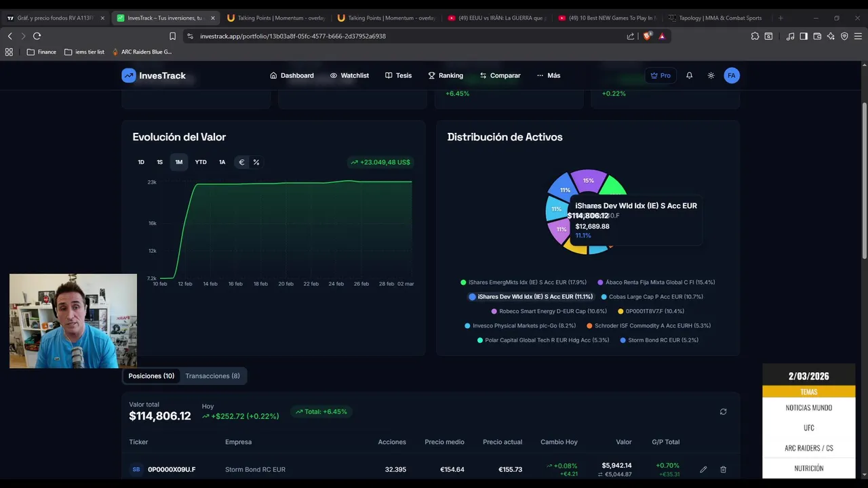Image resolution: width=868 pixels, height=488 pixels.
Task: Toggle iShares EmergMkts legend entry
Action: click(x=524, y=282)
